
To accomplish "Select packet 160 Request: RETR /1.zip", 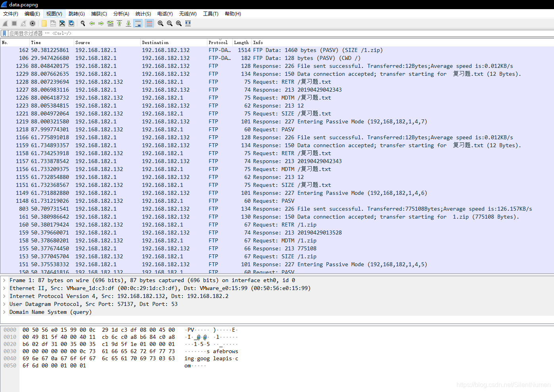I will click(277, 225).
